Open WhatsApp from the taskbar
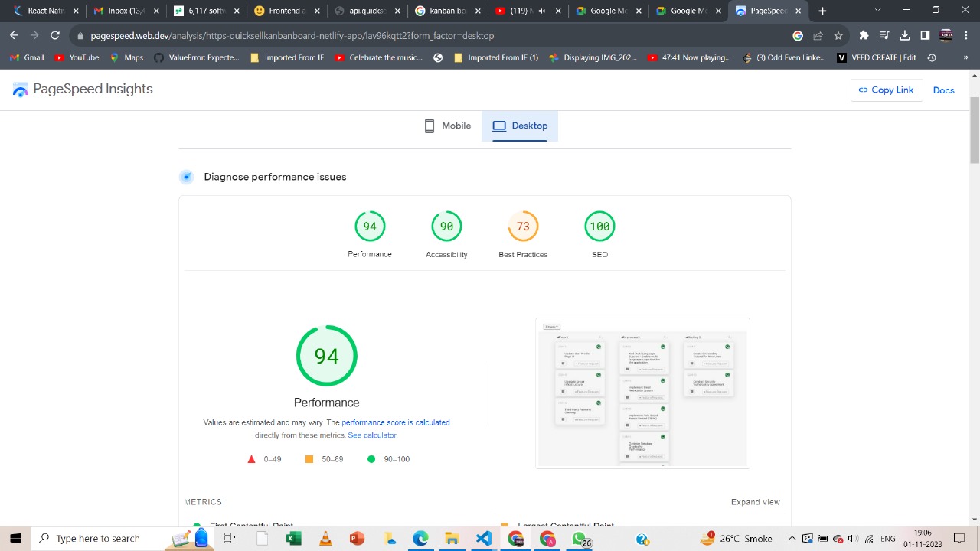 click(x=580, y=539)
